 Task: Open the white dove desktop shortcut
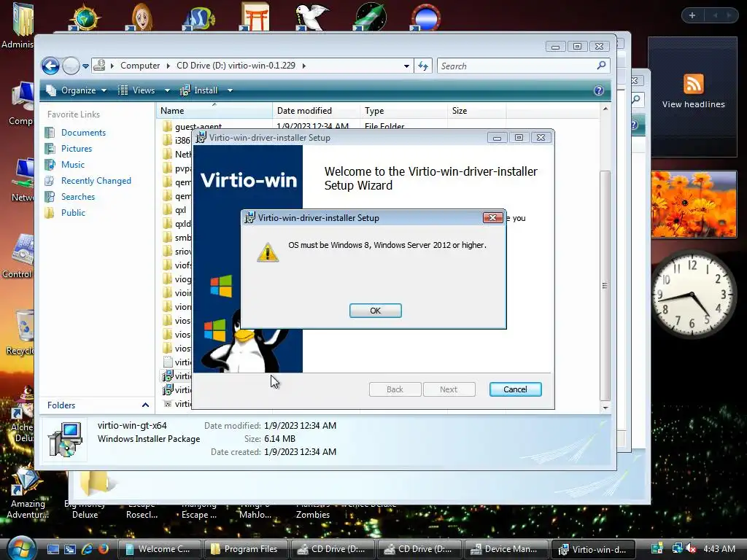[x=311, y=17]
